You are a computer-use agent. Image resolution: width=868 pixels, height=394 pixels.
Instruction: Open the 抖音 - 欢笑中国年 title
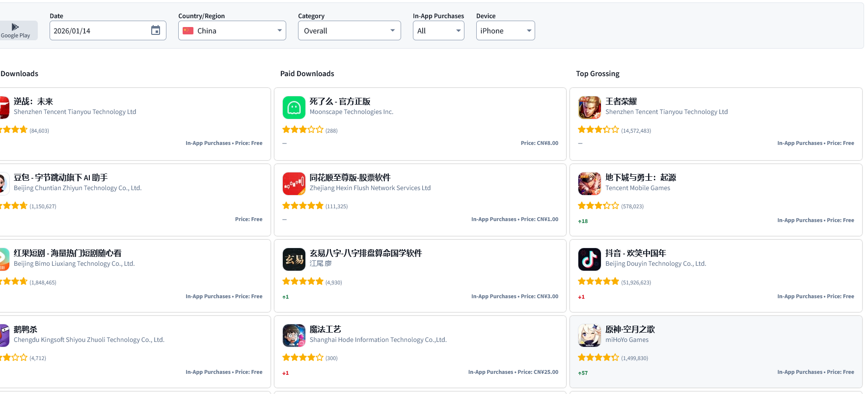pyautogui.click(x=636, y=253)
